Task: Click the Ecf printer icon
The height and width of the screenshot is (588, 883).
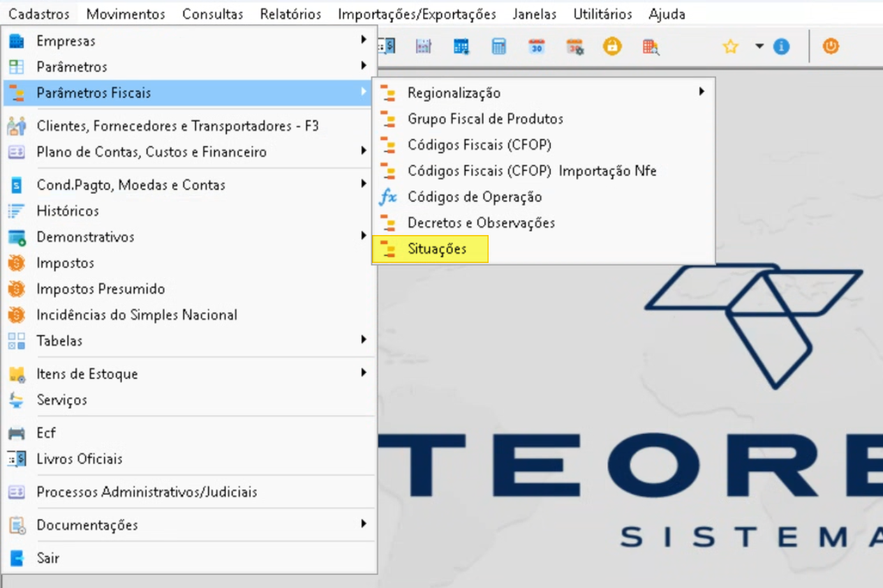Action: tap(17, 433)
